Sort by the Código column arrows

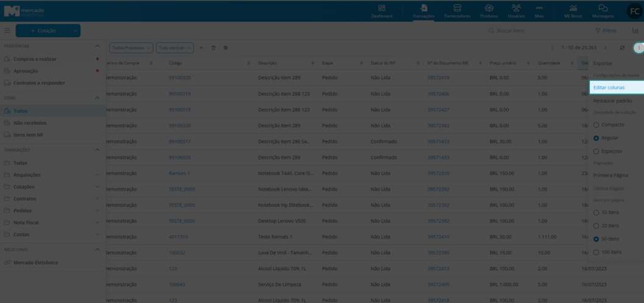249,63
